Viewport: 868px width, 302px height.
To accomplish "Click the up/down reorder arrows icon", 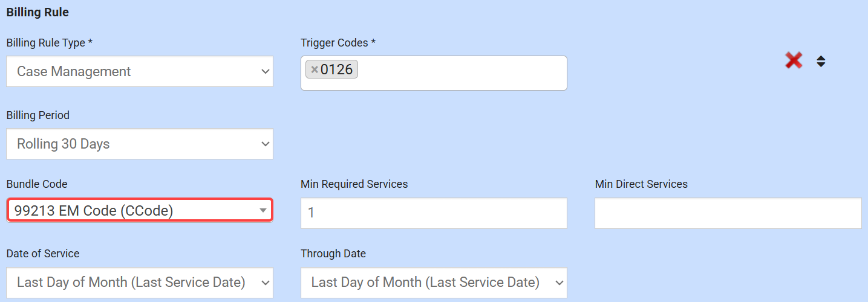I will pos(821,61).
